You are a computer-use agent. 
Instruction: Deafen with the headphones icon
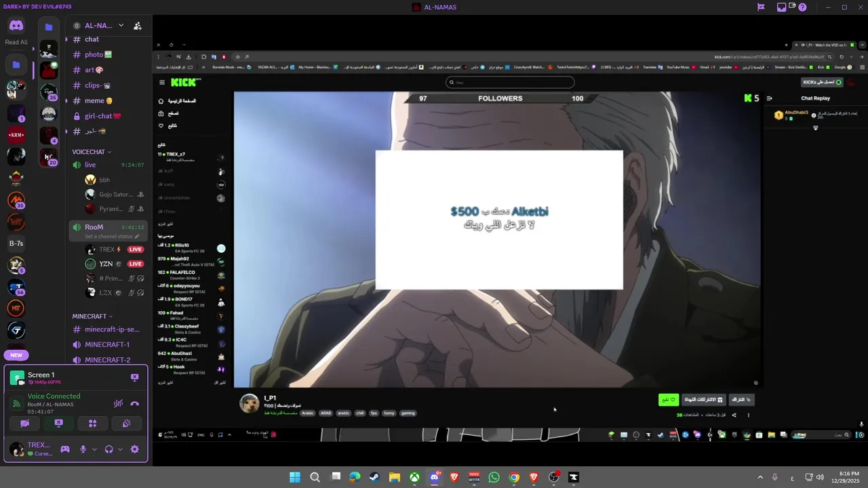108,449
